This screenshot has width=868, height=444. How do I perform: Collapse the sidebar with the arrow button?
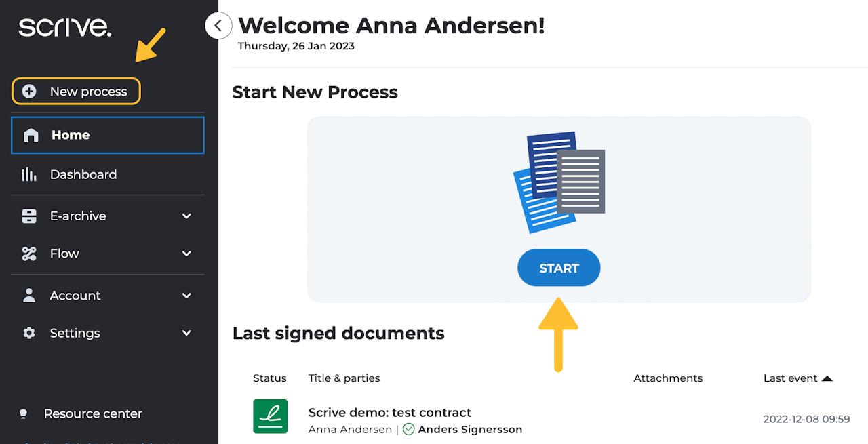click(x=218, y=26)
